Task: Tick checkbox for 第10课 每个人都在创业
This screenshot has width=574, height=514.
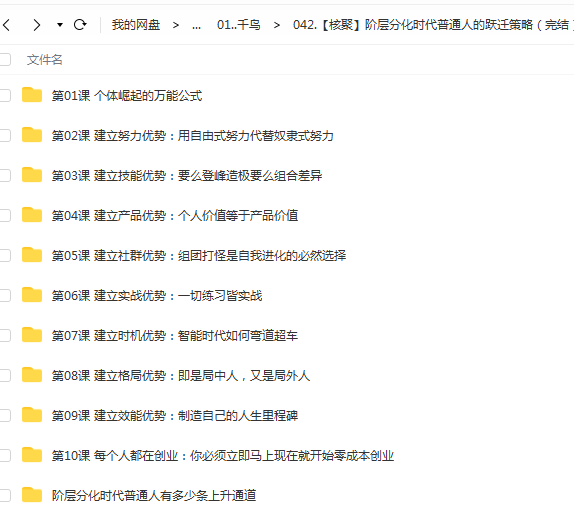Action: click(x=5, y=455)
